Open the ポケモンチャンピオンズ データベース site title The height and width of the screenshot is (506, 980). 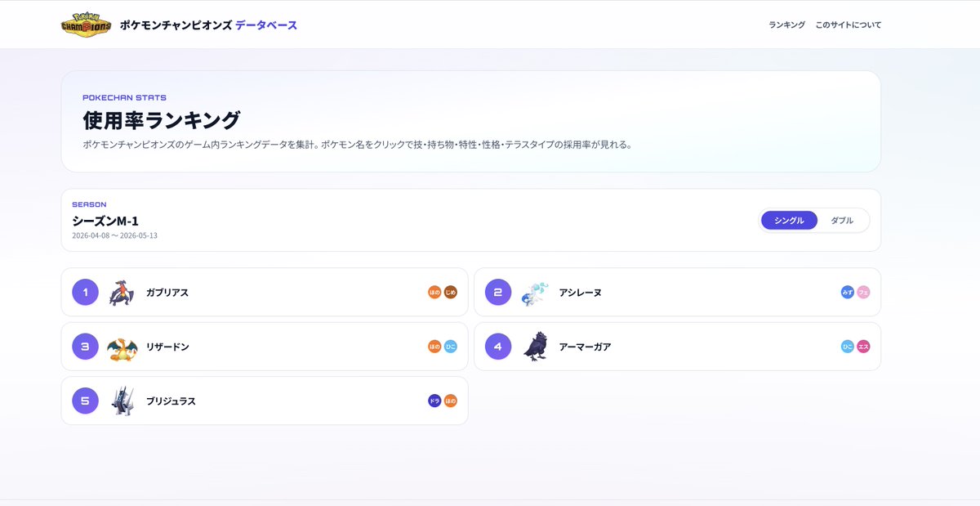(208, 25)
